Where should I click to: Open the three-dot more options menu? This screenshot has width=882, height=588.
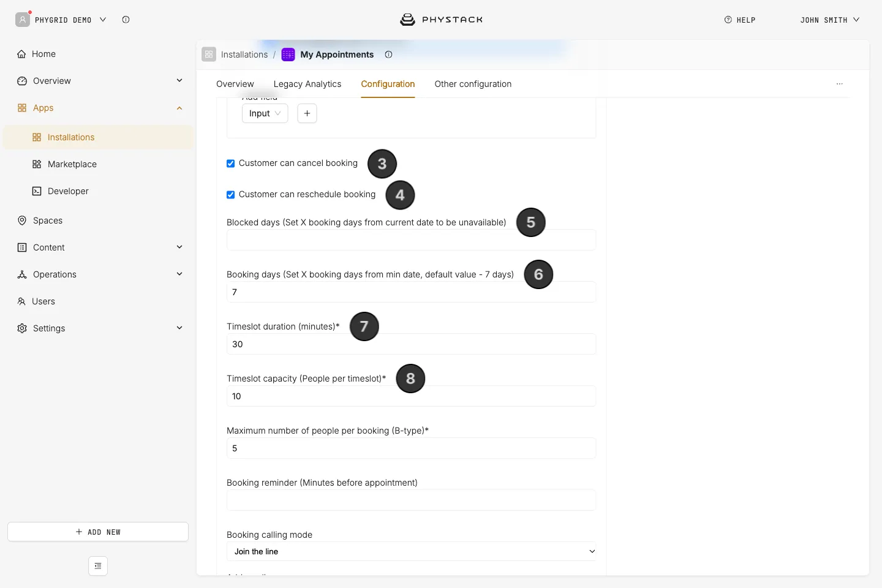840,84
